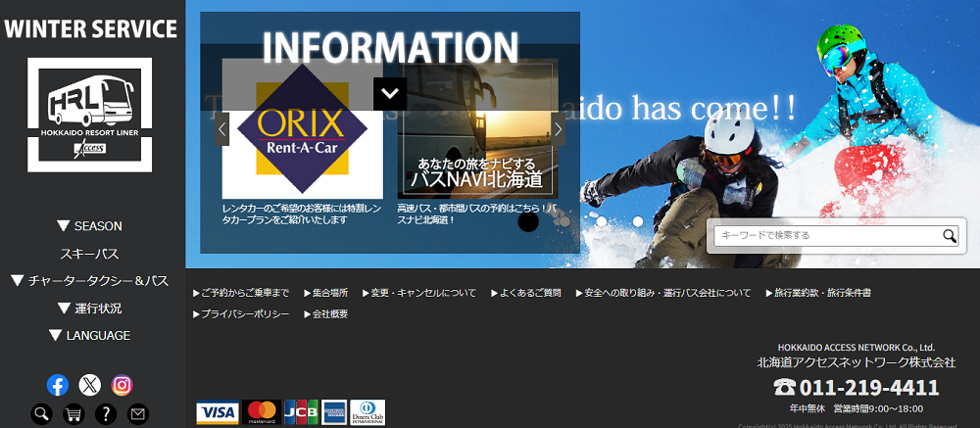Expand the チャータータクシー＆バス menu
The height and width of the screenshot is (428, 980).
click(89, 281)
